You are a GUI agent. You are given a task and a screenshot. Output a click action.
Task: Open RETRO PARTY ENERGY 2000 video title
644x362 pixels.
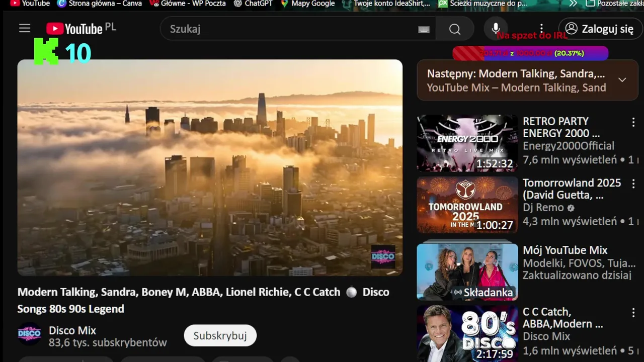coord(561,127)
